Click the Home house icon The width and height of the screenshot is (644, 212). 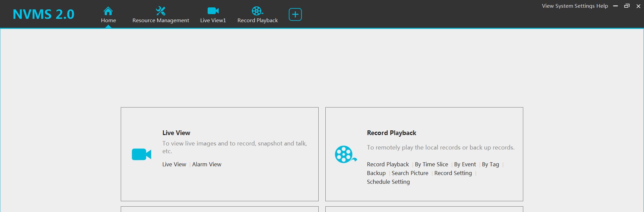pos(108,11)
